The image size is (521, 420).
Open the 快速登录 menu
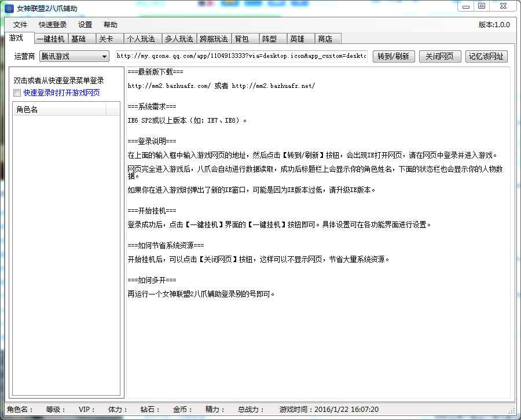click(53, 25)
